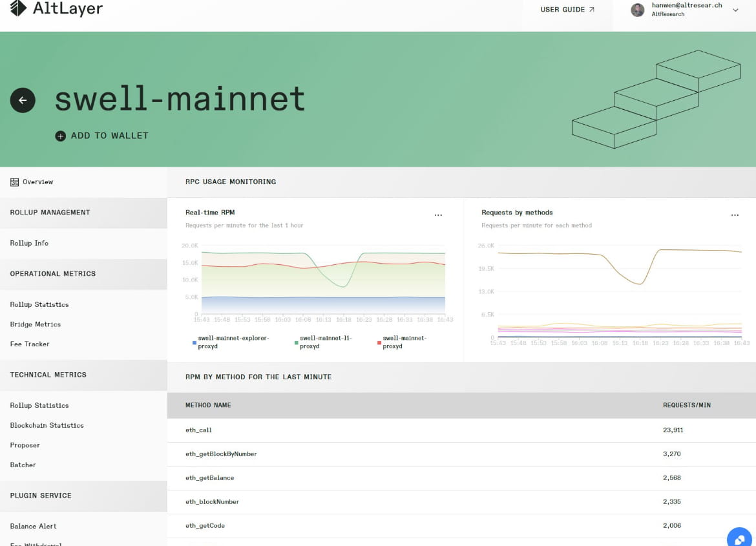Open the User Guide link
The image size is (756, 546).
pos(567,9)
